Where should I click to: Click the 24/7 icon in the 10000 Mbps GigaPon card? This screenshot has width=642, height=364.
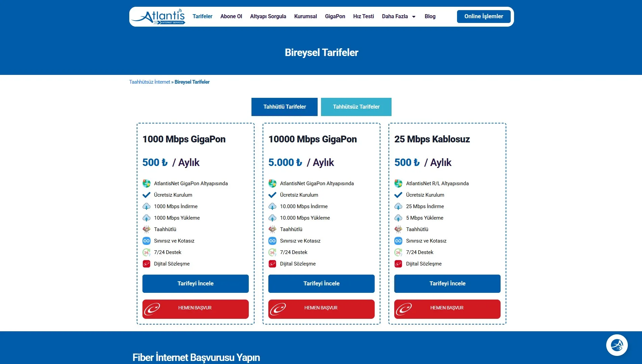[x=272, y=252]
